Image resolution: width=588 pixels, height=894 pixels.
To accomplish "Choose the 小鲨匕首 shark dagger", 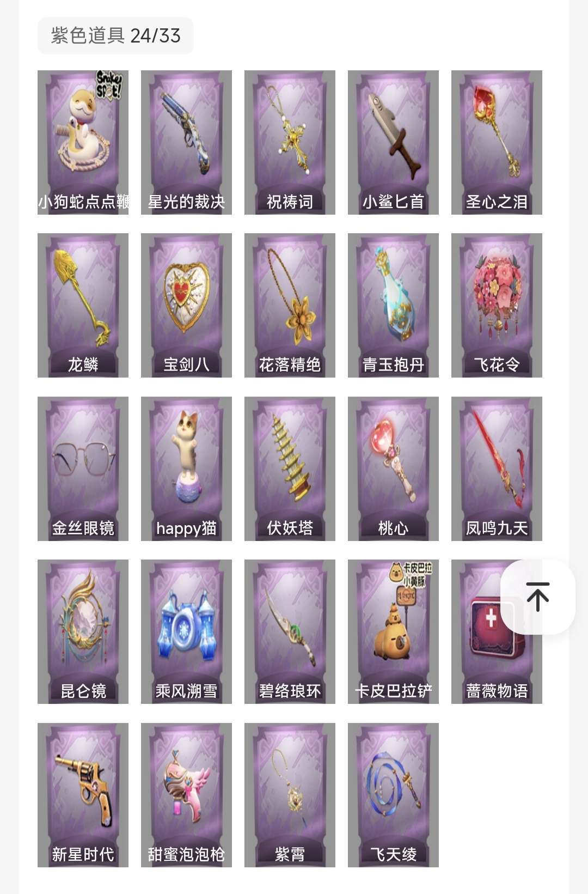I will click(393, 142).
